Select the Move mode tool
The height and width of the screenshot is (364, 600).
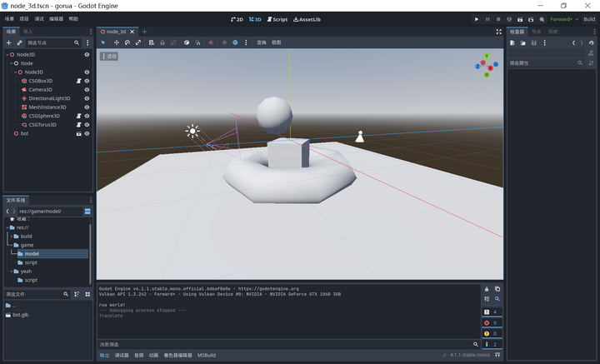pyautogui.click(x=116, y=42)
